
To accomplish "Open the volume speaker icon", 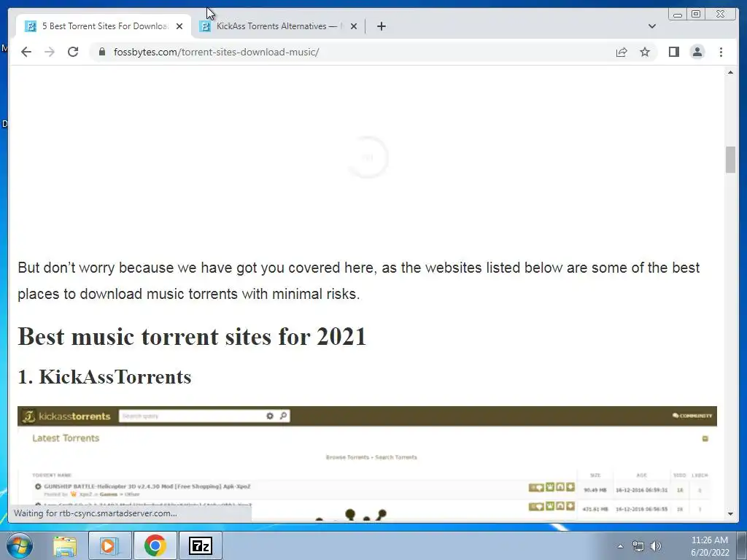I will (x=656, y=546).
